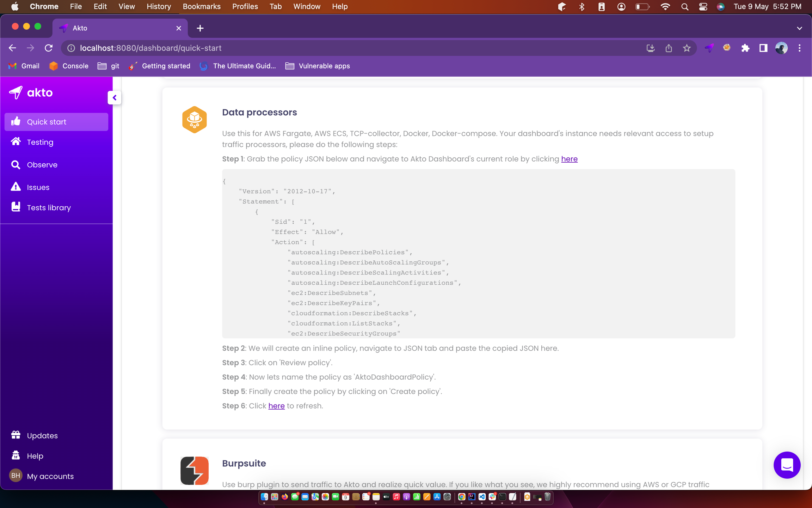This screenshot has height=508, width=812.
Task: Click the Data processors hexagon icon
Action: (194, 120)
